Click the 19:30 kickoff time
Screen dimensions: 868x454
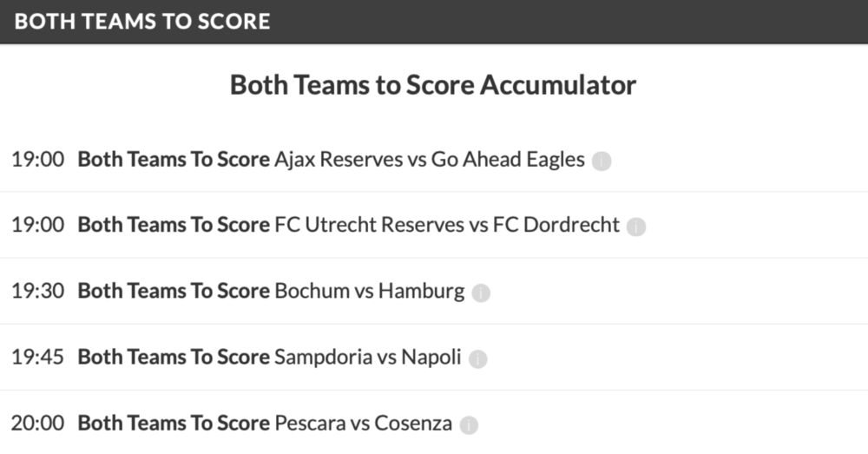37,291
